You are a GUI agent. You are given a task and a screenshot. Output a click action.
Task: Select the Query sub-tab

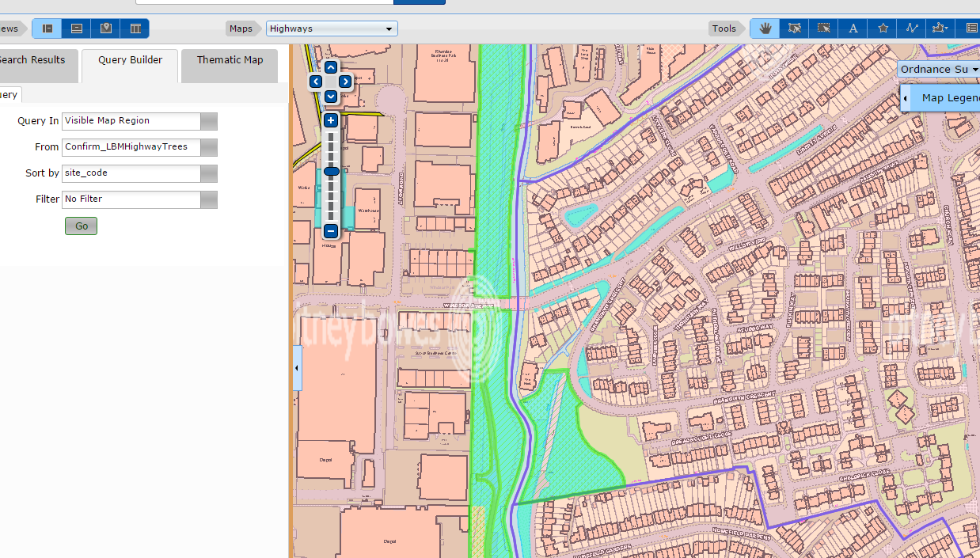pyautogui.click(x=9, y=95)
